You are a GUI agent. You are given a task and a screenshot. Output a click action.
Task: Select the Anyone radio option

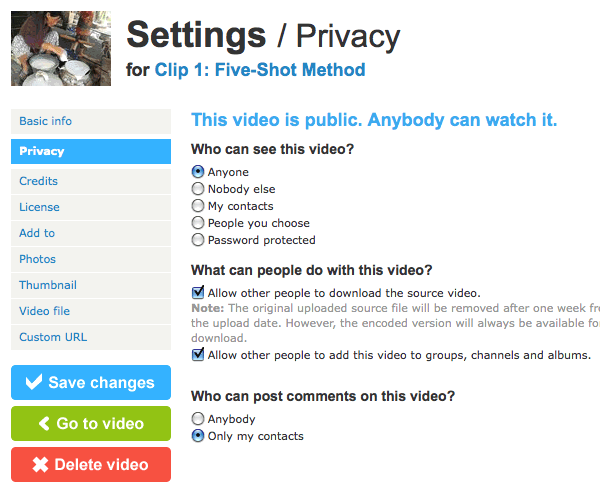198,172
